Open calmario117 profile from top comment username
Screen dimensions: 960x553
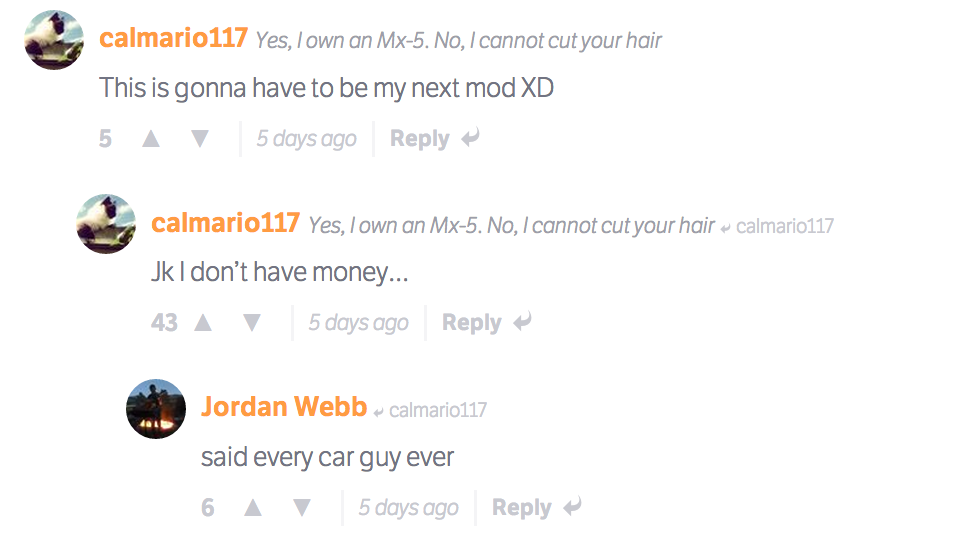[173, 38]
